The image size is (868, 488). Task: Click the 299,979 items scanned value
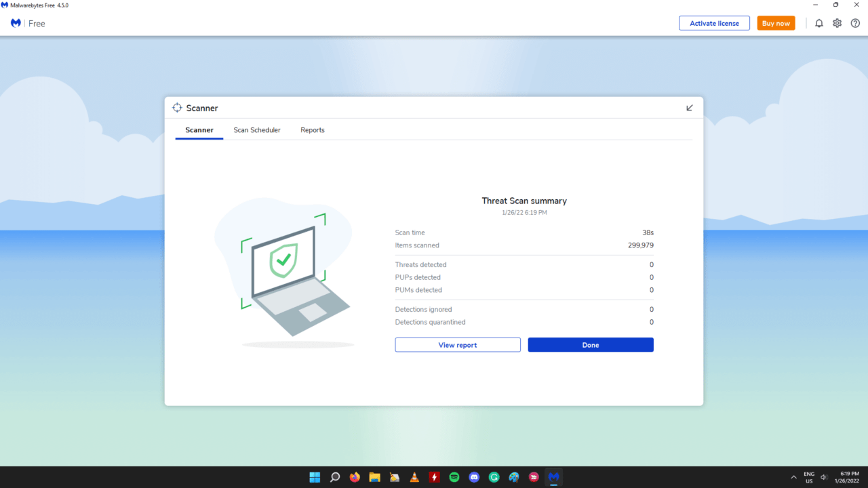point(641,245)
